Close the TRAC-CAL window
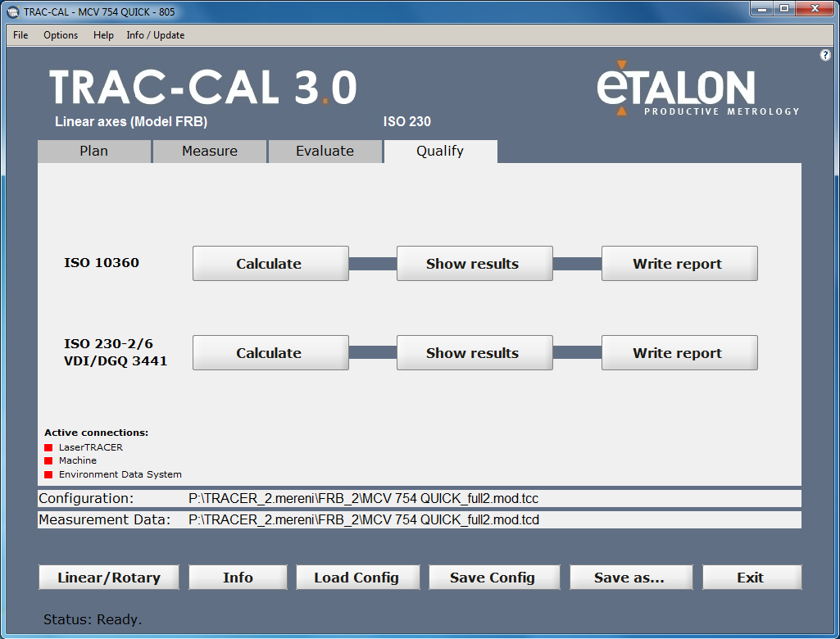The width and height of the screenshot is (840, 639). pyautogui.click(x=815, y=9)
